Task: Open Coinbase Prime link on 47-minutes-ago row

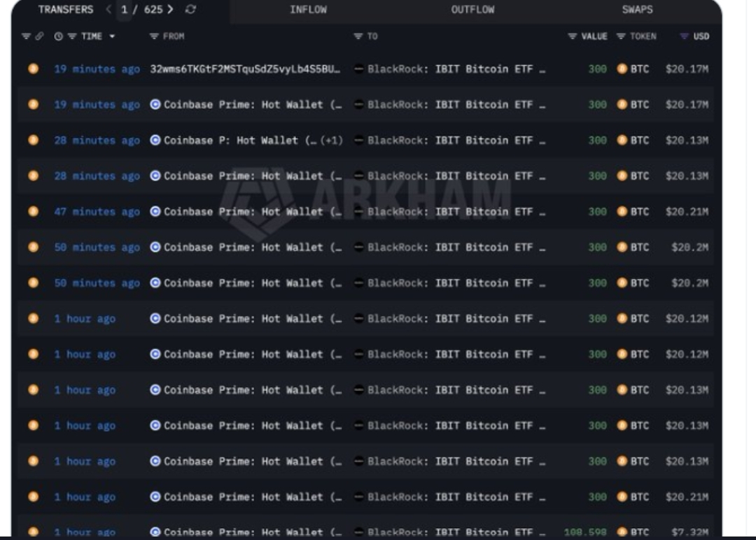Action: click(253, 211)
